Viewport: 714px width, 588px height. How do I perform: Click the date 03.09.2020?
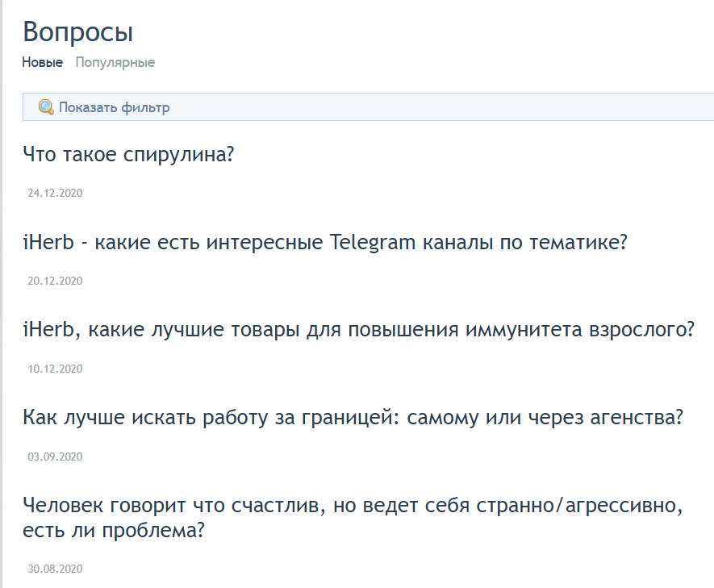tap(55, 457)
